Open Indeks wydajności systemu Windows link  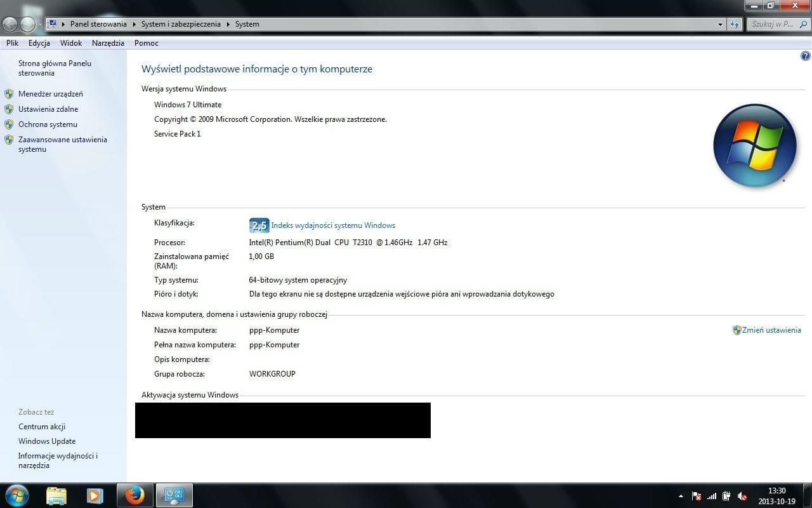pos(333,225)
